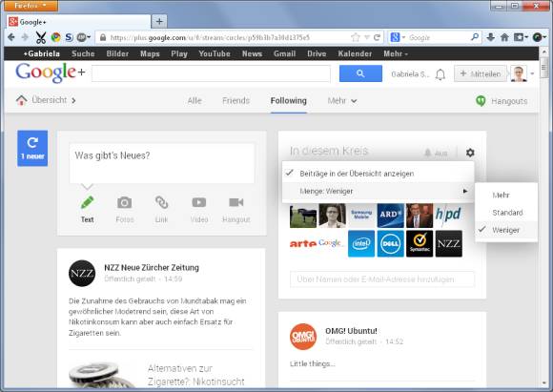Image resolution: width=553 pixels, height=392 pixels.
Task: Switch to 'Following' stream tab
Action: click(x=289, y=101)
